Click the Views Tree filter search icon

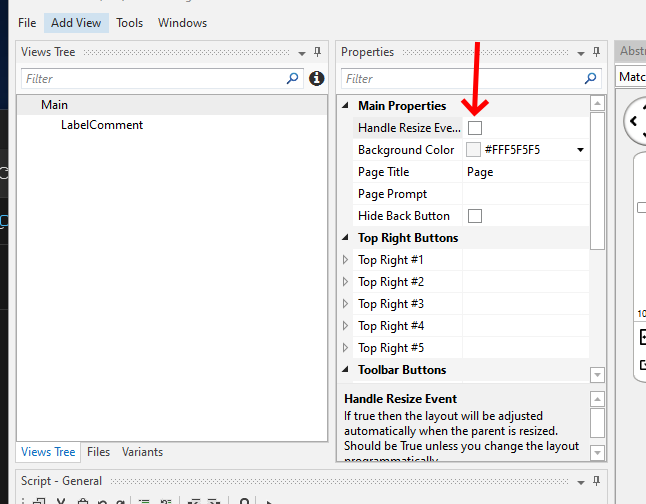click(292, 78)
